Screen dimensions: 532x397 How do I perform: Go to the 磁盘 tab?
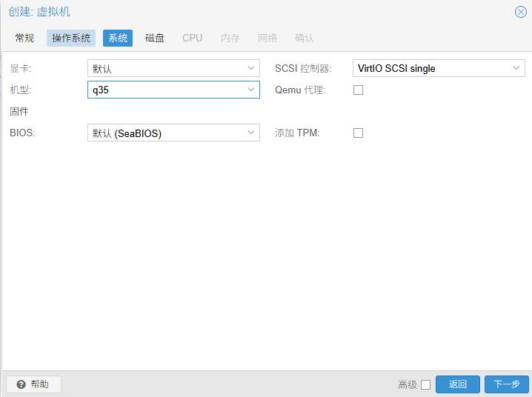(155, 38)
